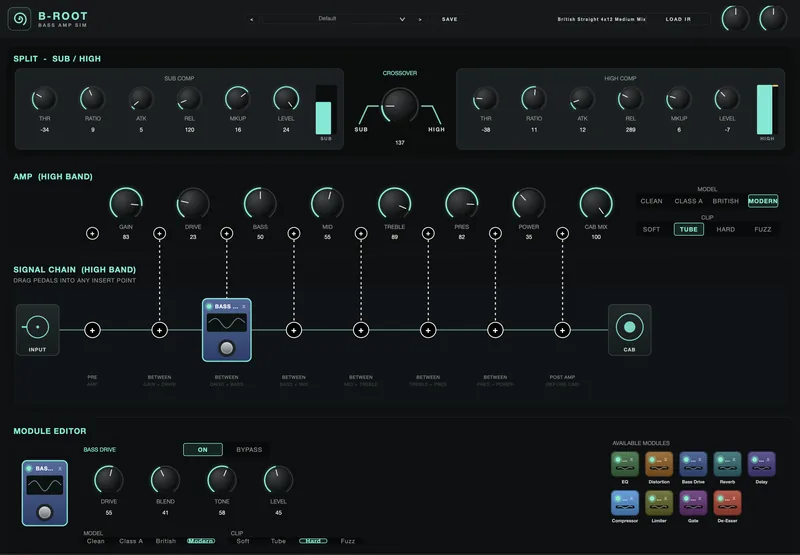Select HARD clip in amp section
This screenshot has width=800, height=555.
tap(726, 230)
